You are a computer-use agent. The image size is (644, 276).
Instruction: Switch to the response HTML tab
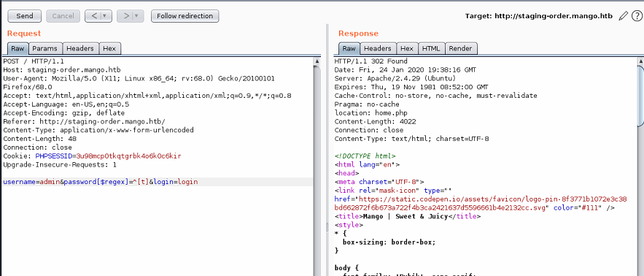tap(431, 48)
